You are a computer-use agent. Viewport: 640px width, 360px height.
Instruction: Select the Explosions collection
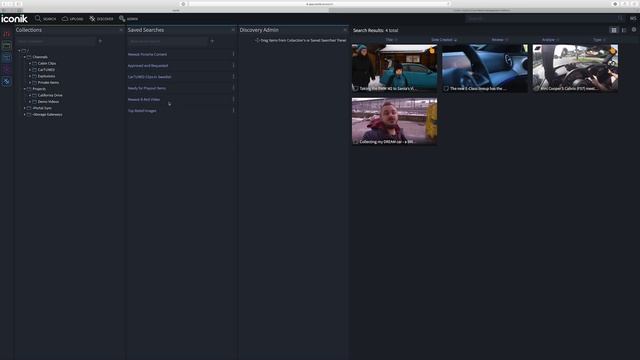tap(47, 76)
